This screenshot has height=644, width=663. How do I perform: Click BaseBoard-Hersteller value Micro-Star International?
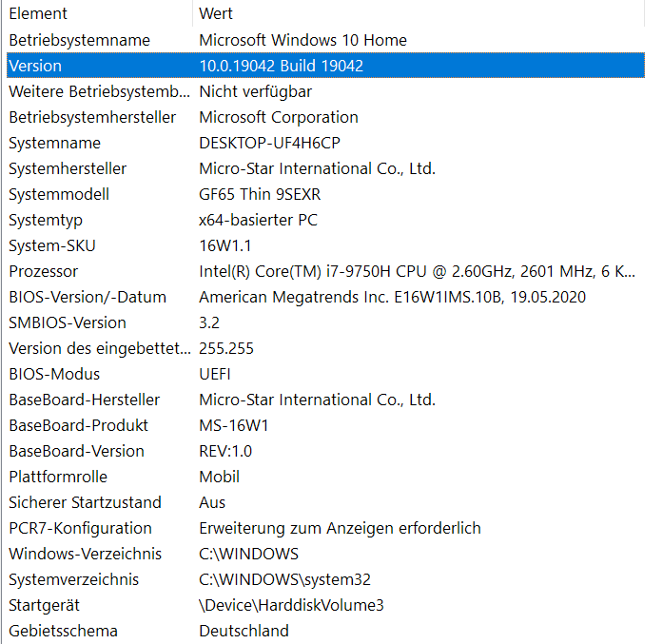[x=317, y=400]
